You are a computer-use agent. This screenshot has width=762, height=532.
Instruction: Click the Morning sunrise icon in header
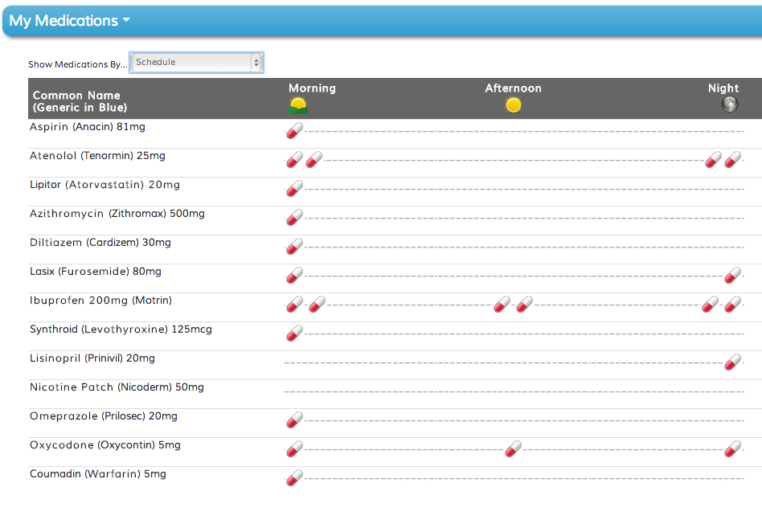coord(298,105)
